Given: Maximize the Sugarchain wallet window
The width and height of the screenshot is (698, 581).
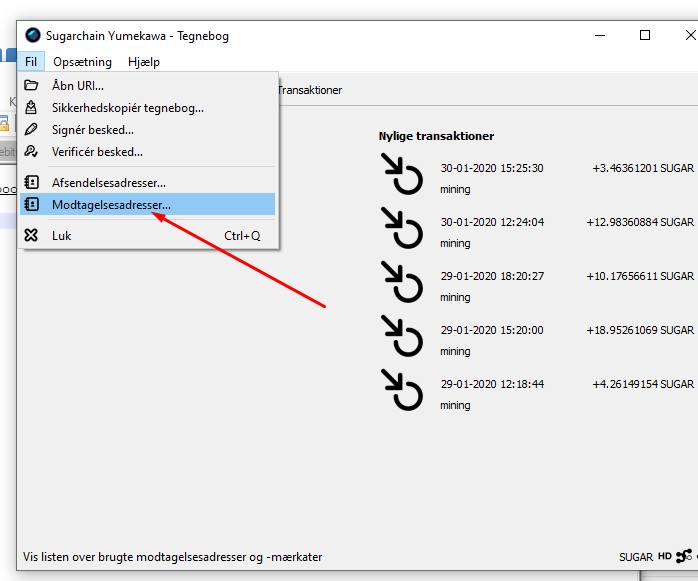Looking at the screenshot, I should pyautogui.click(x=645, y=35).
